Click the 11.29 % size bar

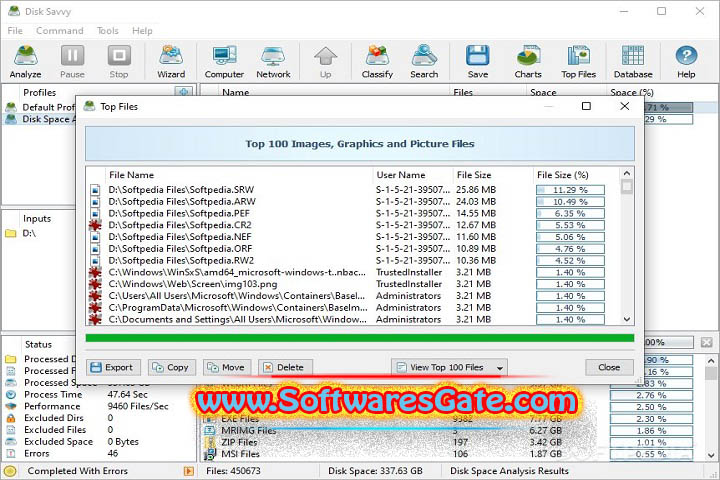click(x=570, y=190)
